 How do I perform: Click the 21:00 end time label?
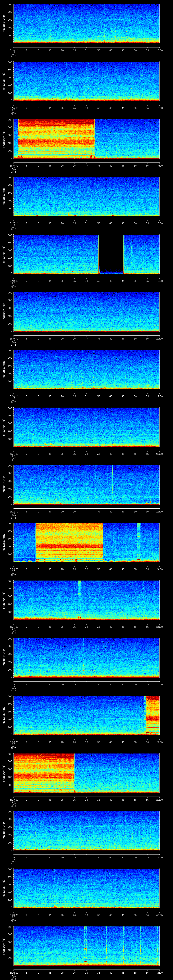160,396
